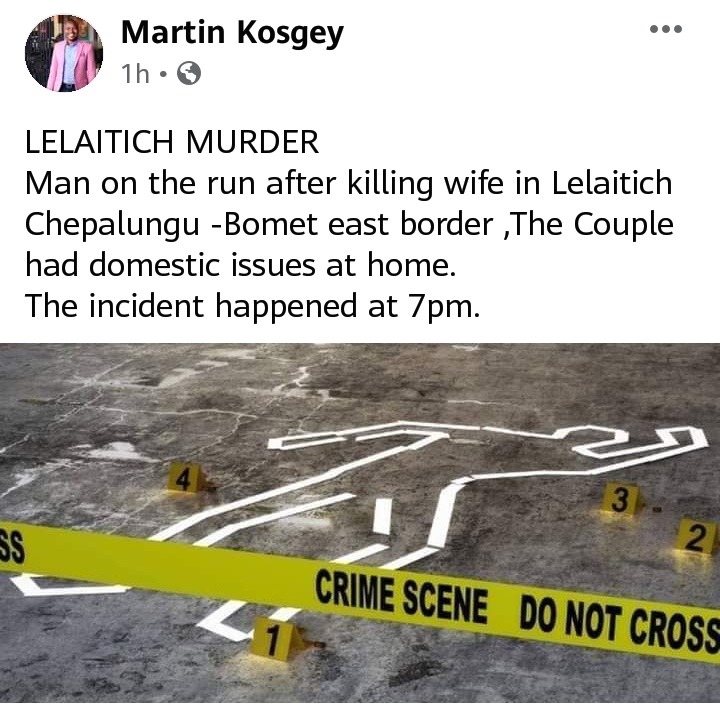This screenshot has width=720, height=705.
Task: Click the line starting 'Man on the run'
Action: click(x=349, y=183)
